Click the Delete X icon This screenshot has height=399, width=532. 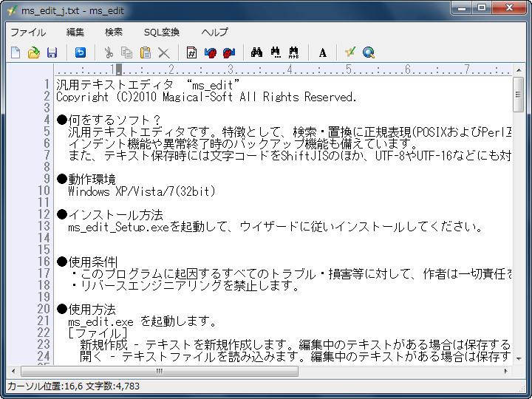coord(164,52)
